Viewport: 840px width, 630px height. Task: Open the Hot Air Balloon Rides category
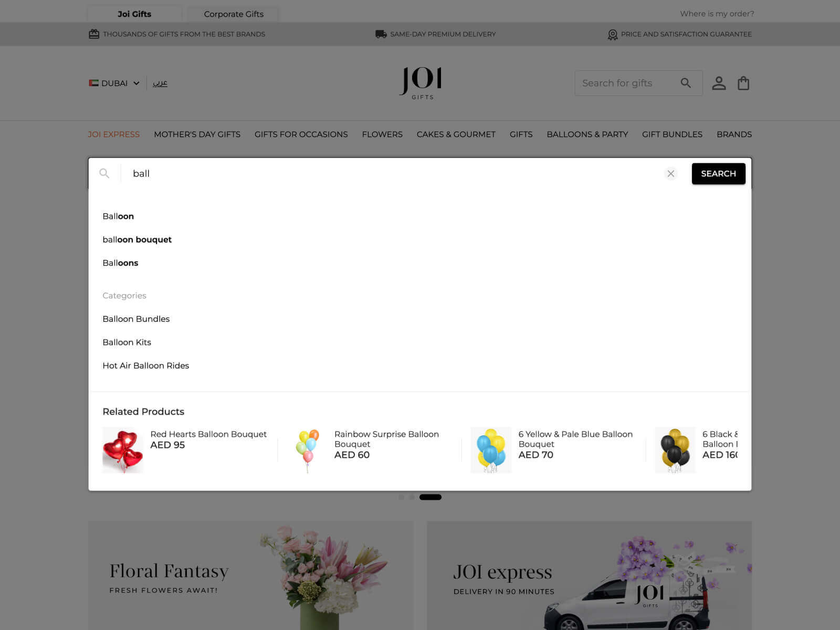pyautogui.click(x=146, y=365)
